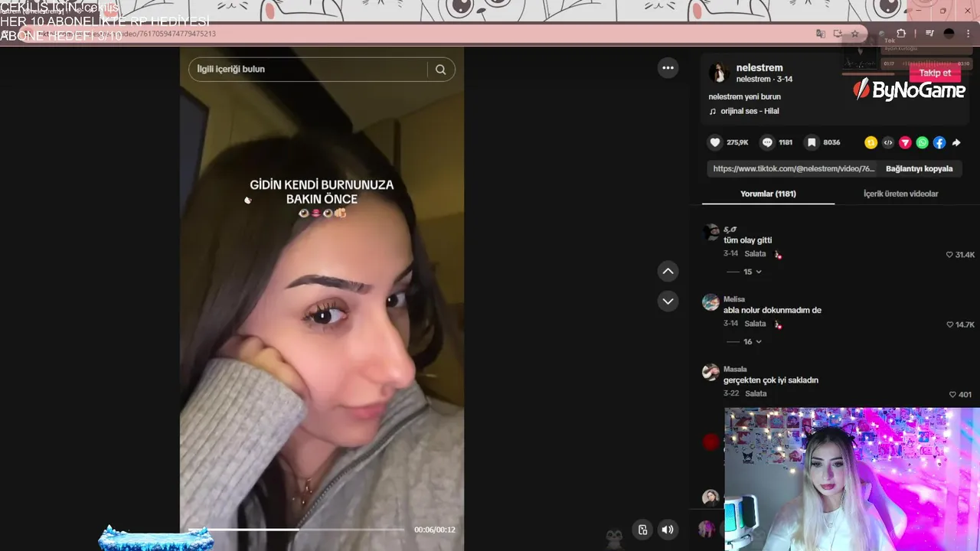The height and width of the screenshot is (551, 980).
Task: Click browser install app icon
Action: pos(838,34)
